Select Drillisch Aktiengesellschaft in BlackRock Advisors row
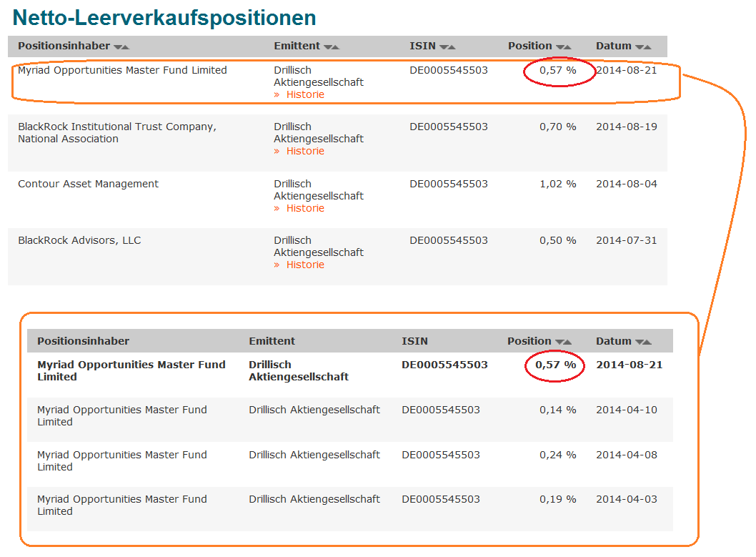Screen dimensions: 756x557 coord(319,247)
